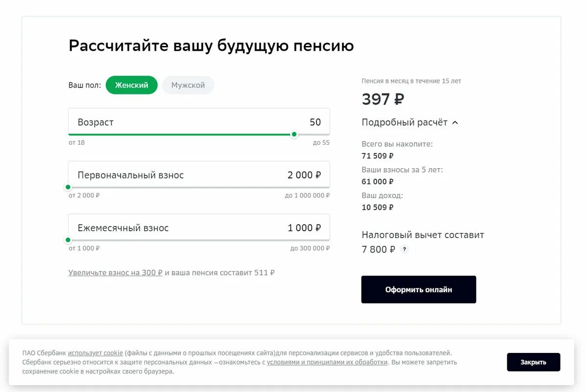Select Мужской gender option
This screenshot has height=392, width=587.
[188, 85]
